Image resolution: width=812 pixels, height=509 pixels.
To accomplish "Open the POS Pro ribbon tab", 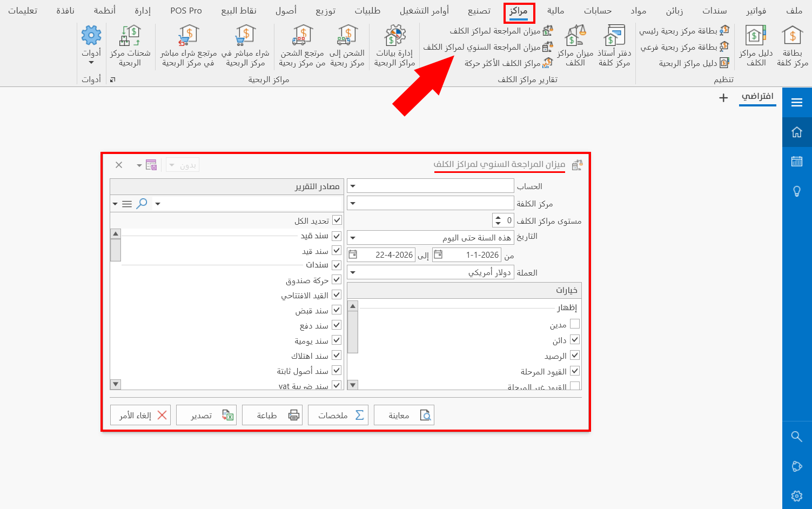I will 186,11.
